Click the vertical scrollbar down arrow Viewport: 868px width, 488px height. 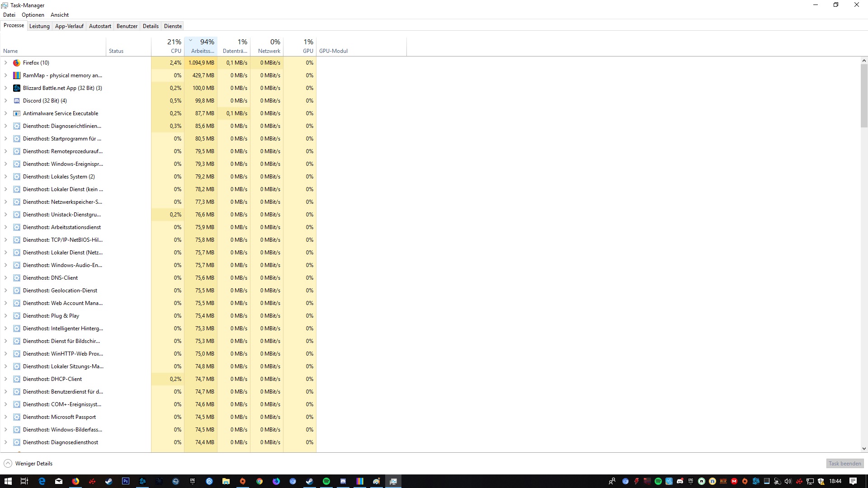pyautogui.click(x=864, y=449)
